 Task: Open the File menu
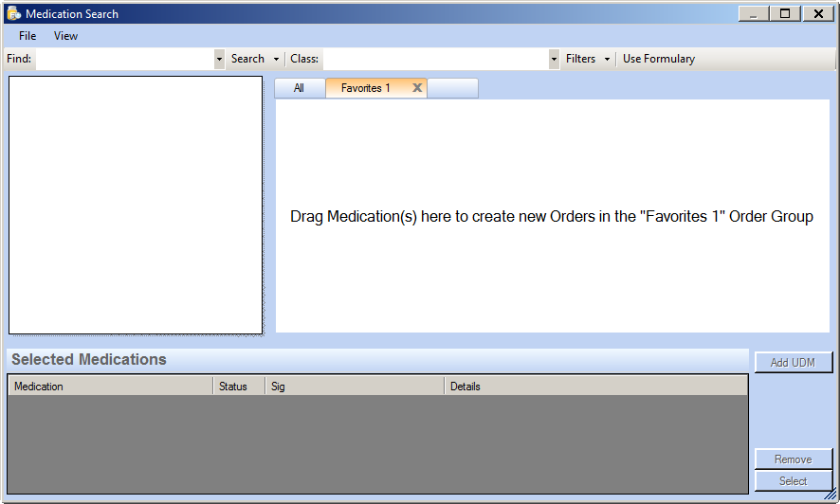pyautogui.click(x=27, y=36)
